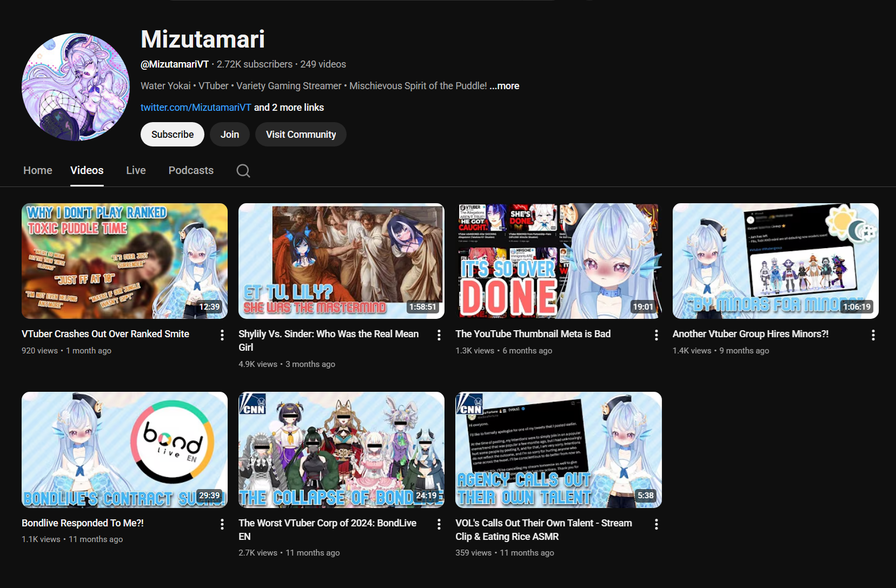Open options menu for YouTube Thumbnail Meta video
The width and height of the screenshot is (896, 588).
[656, 335]
